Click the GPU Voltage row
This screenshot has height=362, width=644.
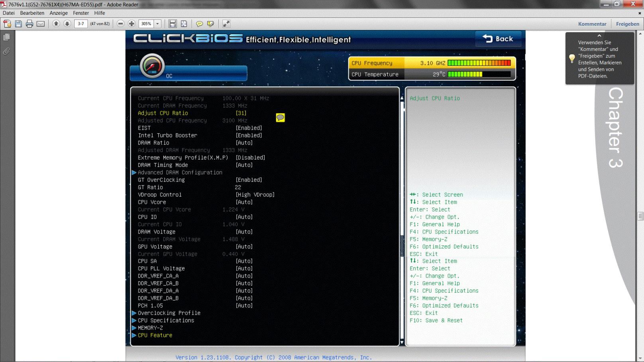point(195,247)
